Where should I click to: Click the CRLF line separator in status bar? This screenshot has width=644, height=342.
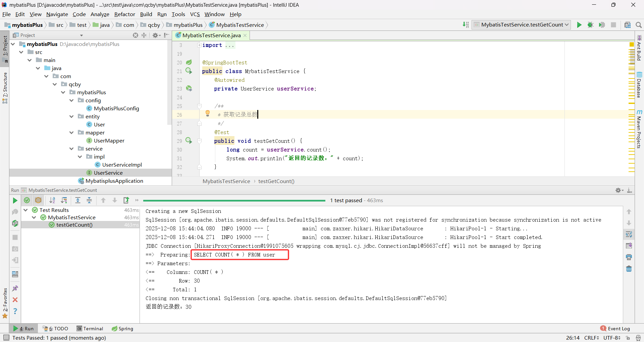click(591, 338)
